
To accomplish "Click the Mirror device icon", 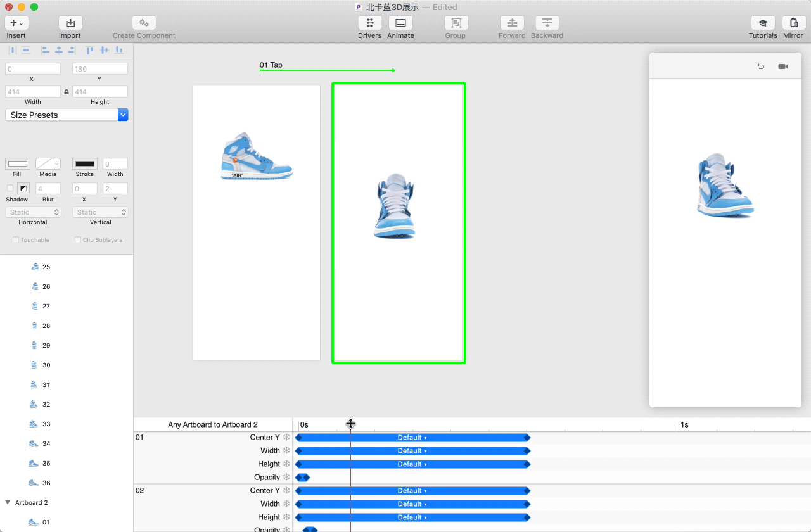I will tap(793, 23).
